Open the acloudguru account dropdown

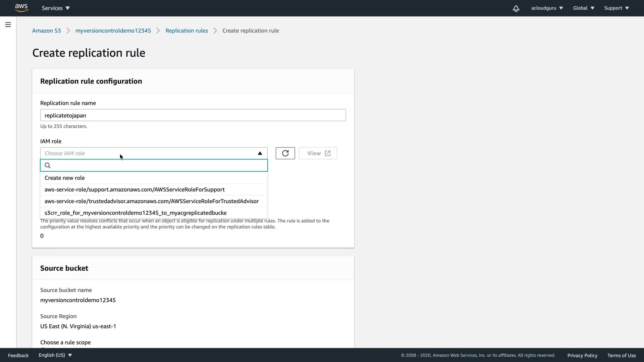[x=547, y=8]
